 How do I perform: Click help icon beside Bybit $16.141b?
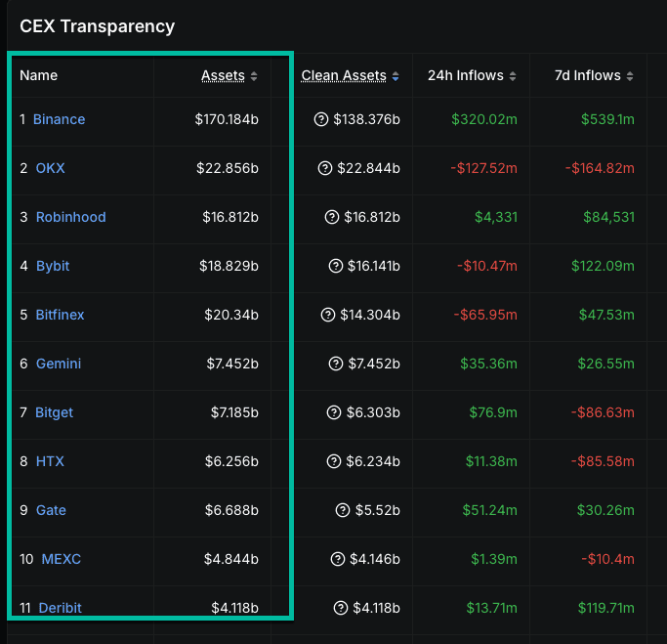click(335, 266)
